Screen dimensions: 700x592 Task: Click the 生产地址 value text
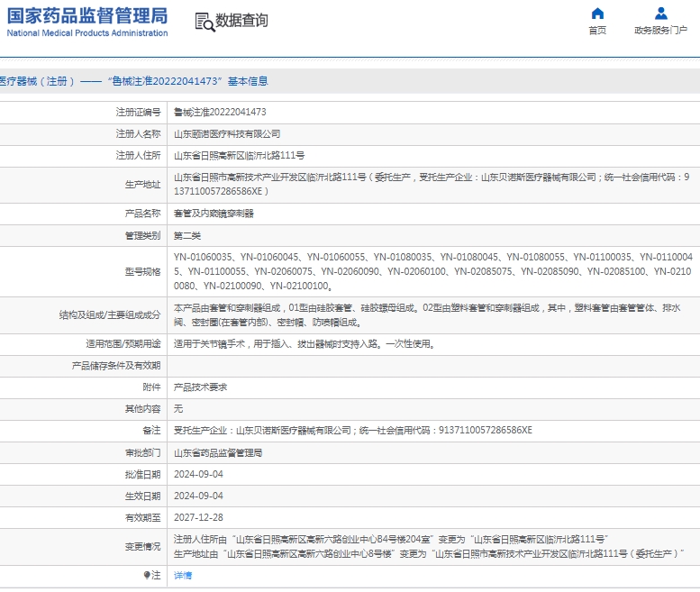coord(432,185)
